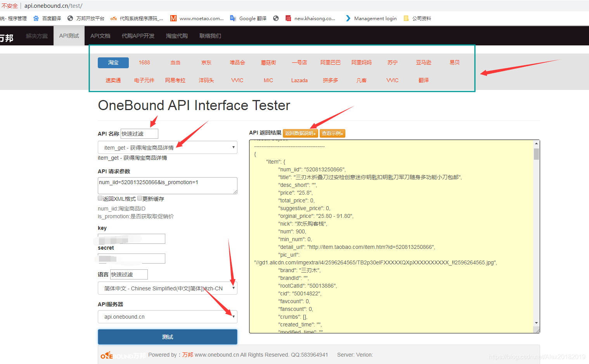
Task: Open the new.khaisong.co bookmark
Action: pos(310,18)
